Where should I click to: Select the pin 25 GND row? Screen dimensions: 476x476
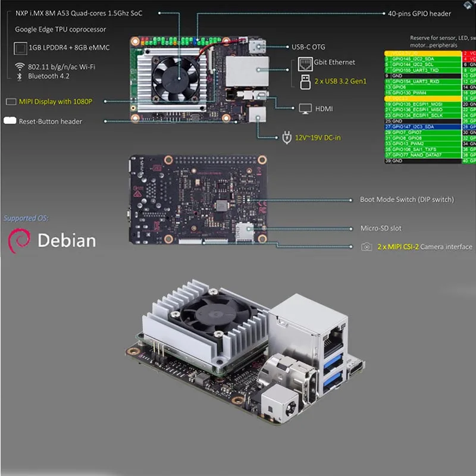(x=423, y=121)
